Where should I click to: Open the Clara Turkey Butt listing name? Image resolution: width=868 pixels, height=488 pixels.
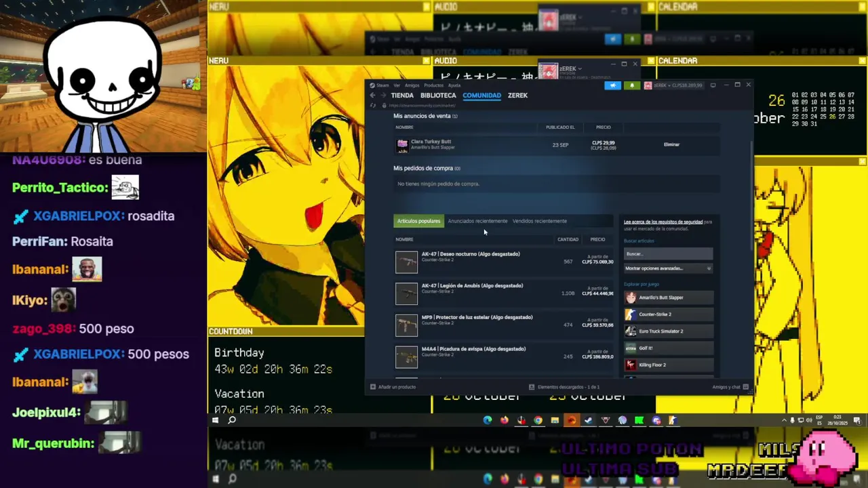coord(431,142)
